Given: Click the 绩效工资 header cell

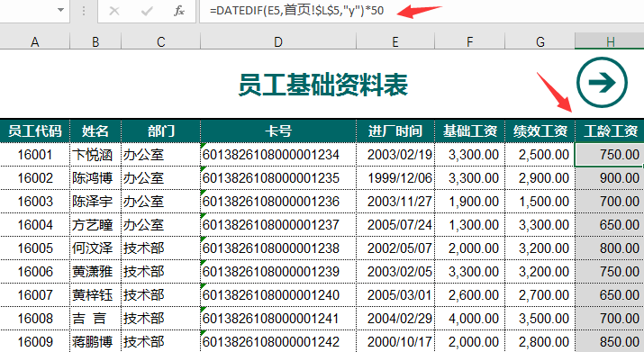Looking at the screenshot, I should 540,131.
